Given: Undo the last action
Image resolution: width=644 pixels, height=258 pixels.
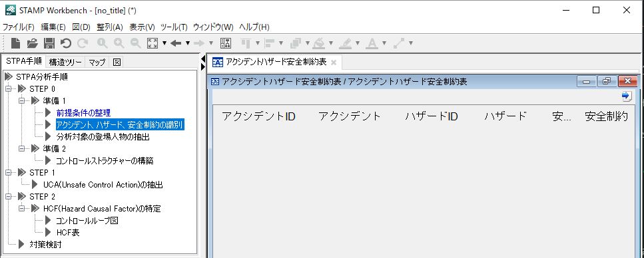Looking at the screenshot, I should click(x=66, y=43).
